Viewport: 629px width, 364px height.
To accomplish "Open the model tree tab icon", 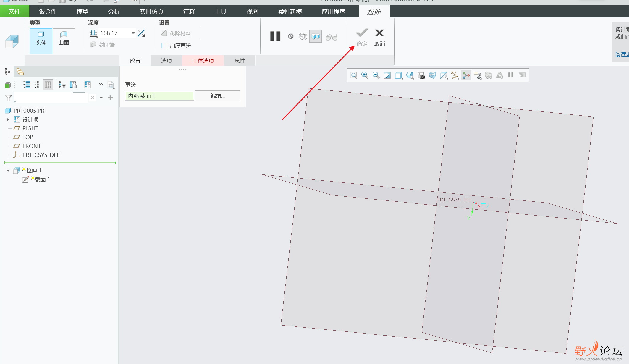I will pyautogui.click(x=7, y=72).
